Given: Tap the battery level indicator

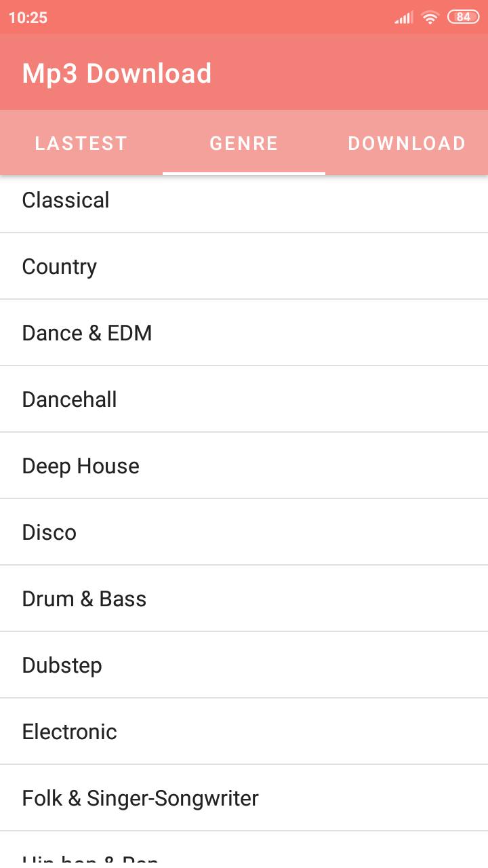Looking at the screenshot, I should (x=463, y=18).
